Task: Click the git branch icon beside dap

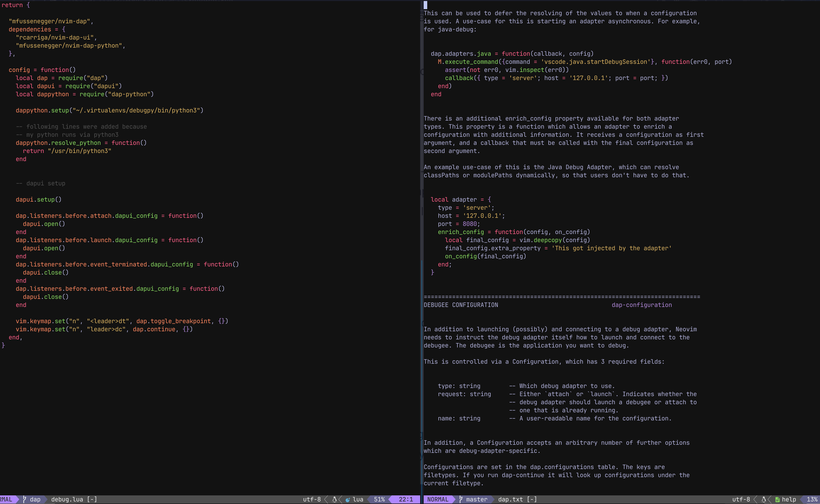Action: pyautogui.click(x=25, y=499)
